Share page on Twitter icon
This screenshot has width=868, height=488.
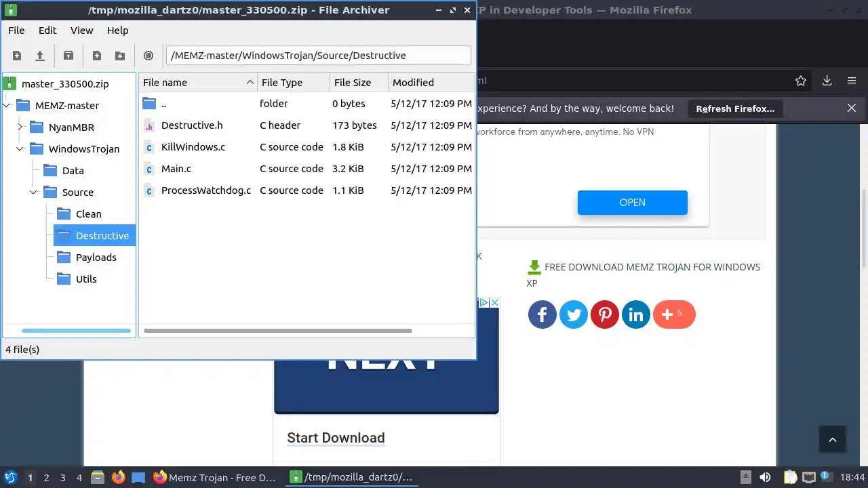point(574,314)
